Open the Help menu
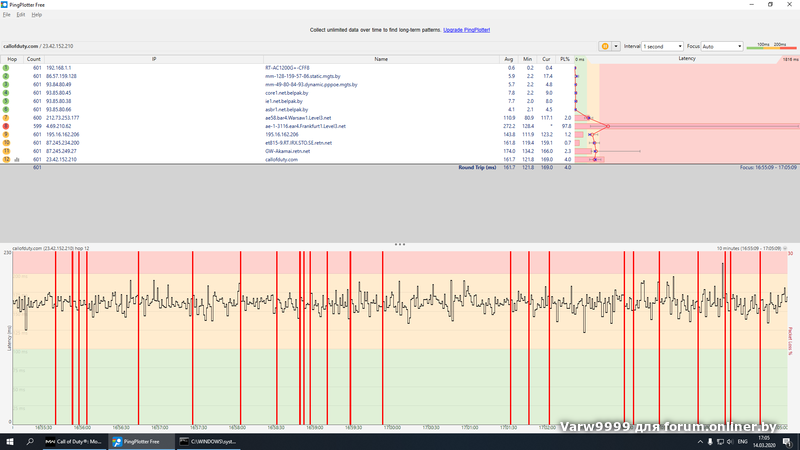 37,15
